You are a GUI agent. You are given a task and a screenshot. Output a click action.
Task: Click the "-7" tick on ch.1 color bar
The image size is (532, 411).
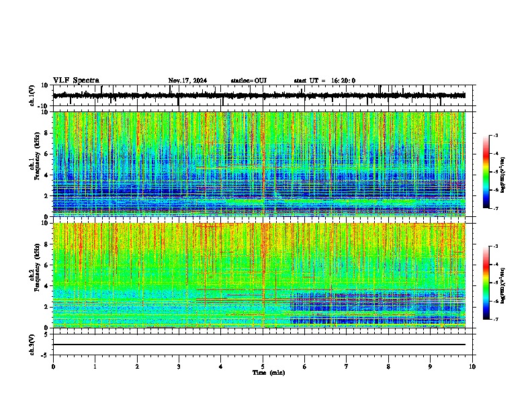[x=496, y=208]
